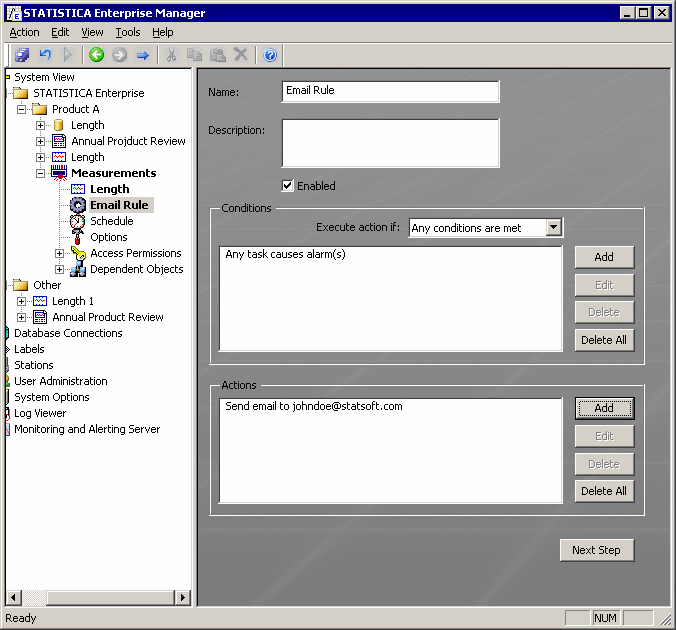
Task: Select Monitoring and Alerting Server
Action: [x=87, y=429]
